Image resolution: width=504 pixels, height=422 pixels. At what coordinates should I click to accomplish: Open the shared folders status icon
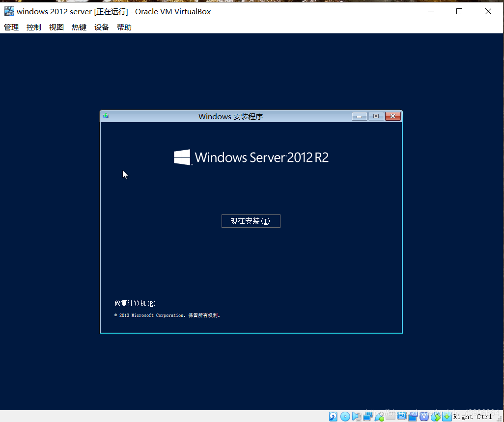[390, 416]
